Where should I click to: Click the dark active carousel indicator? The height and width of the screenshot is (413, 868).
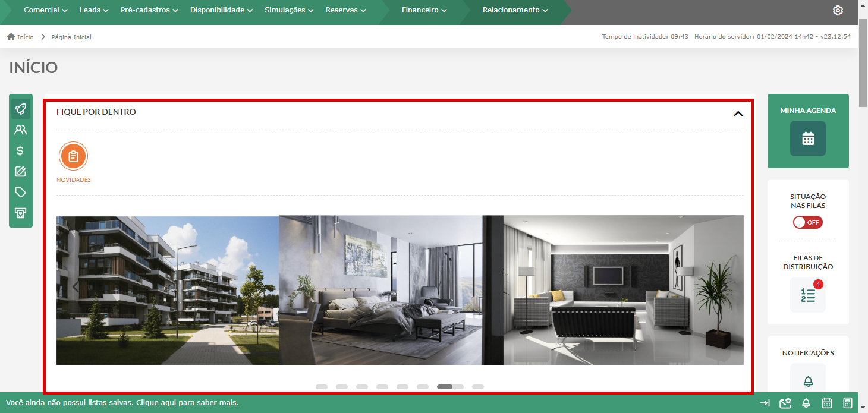[445, 387]
